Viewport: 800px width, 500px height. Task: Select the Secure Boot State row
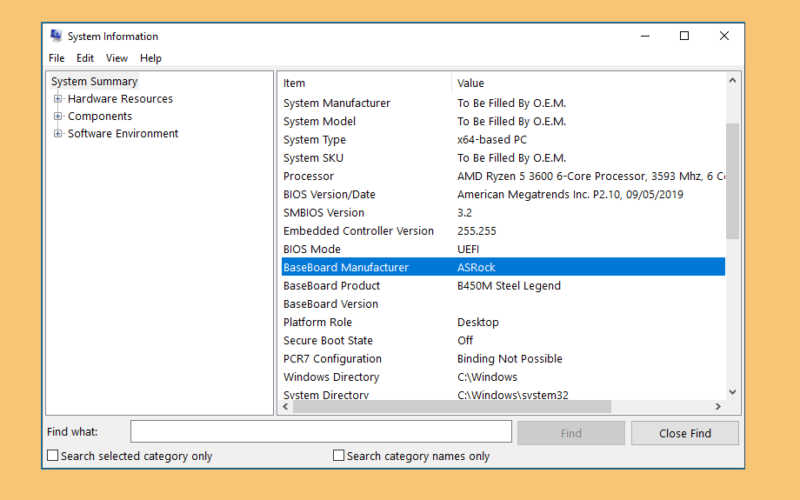coord(503,341)
